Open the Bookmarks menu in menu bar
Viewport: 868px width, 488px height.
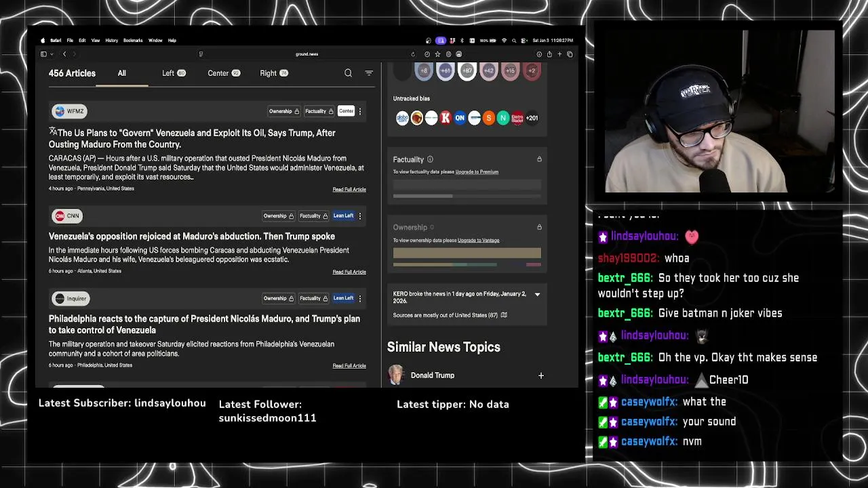tap(133, 41)
